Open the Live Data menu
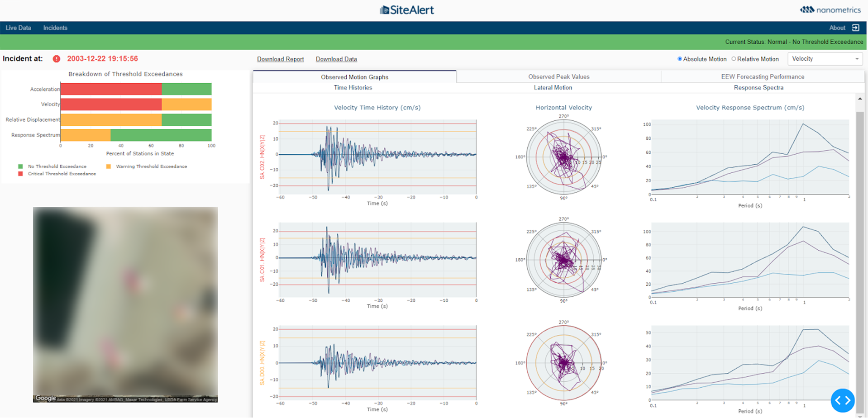This screenshot has width=868, height=418. click(18, 28)
